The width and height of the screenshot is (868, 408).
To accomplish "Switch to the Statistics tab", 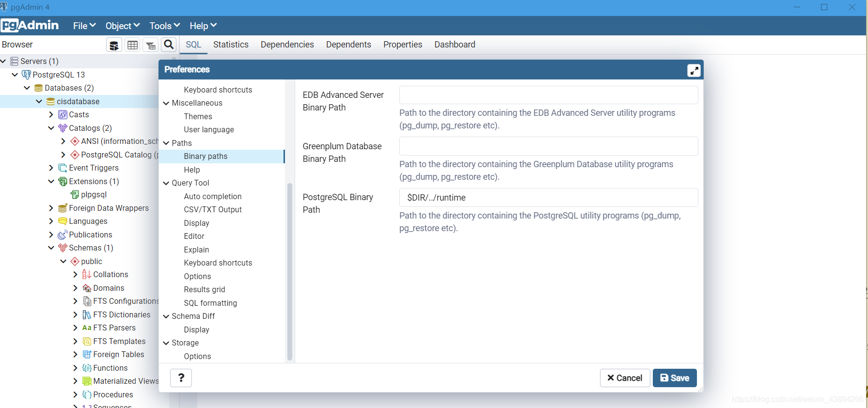I will click(231, 45).
